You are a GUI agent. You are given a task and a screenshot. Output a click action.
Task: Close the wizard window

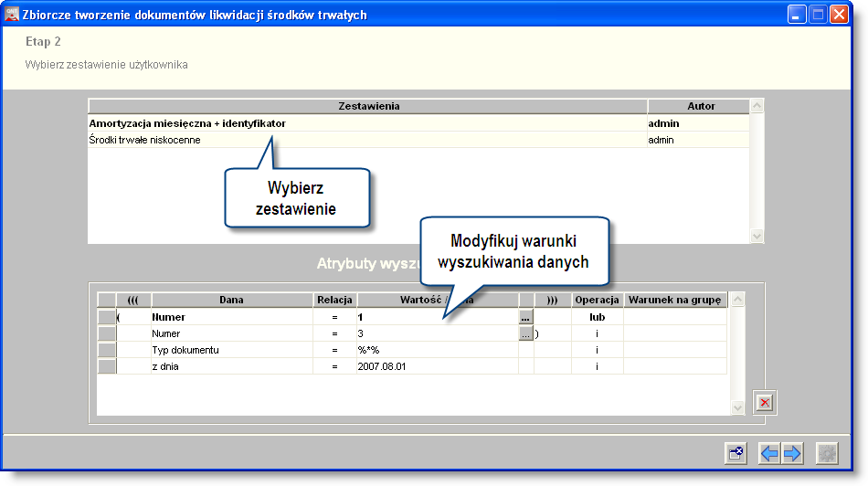839,14
